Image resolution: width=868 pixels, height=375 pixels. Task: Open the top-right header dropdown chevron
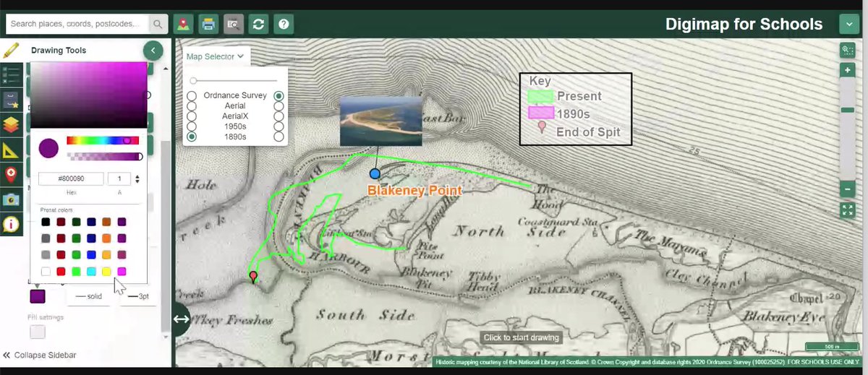(848, 24)
